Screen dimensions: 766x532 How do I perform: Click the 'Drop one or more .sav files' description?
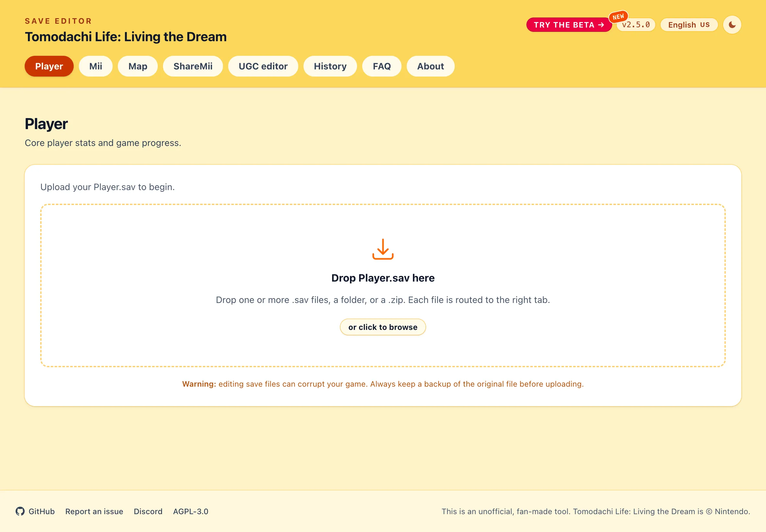(x=383, y=300)
